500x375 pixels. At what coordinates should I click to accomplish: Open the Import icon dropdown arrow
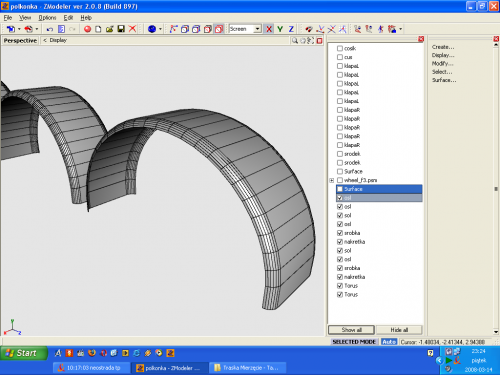[x=19, y=29]
